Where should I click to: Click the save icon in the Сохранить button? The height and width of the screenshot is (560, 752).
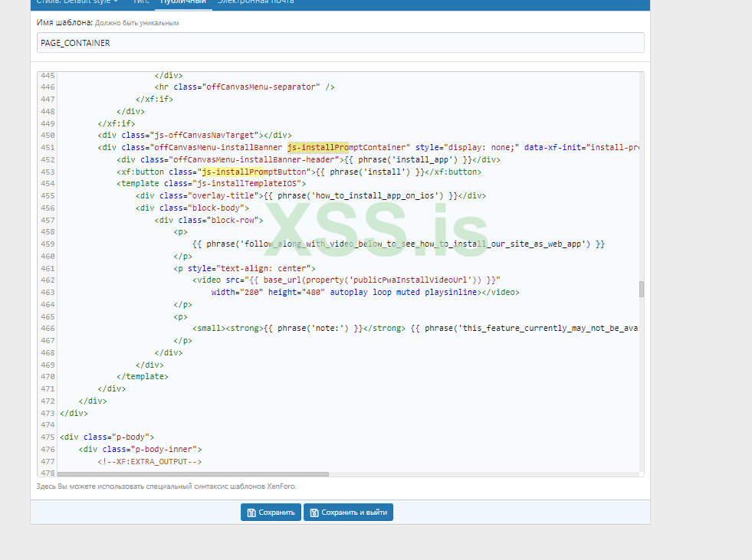251,513
